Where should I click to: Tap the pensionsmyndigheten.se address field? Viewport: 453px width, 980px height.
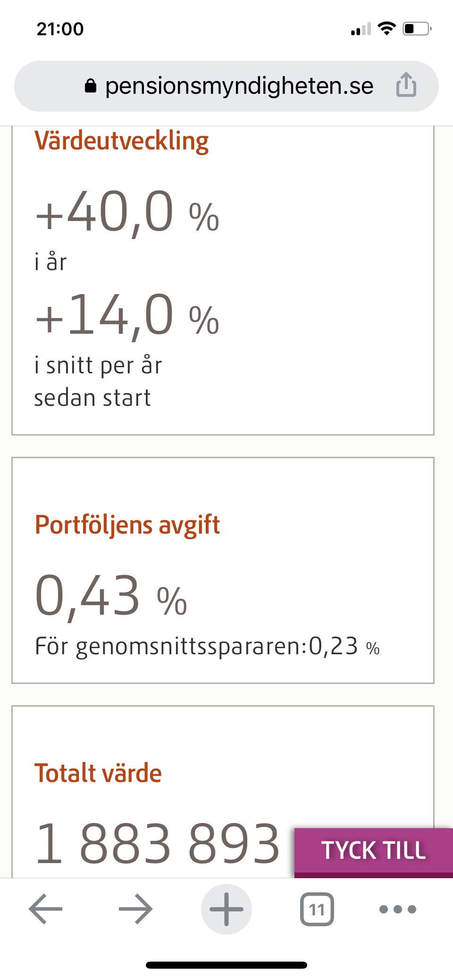point(239,86)
